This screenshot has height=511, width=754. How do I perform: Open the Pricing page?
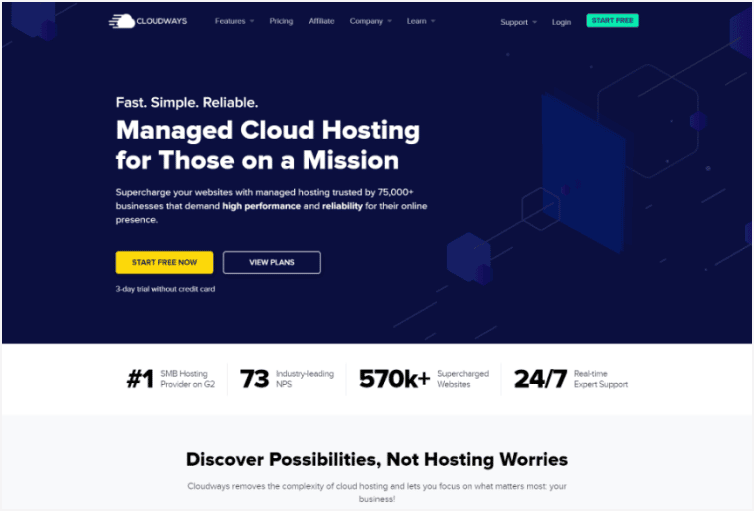(x=281, y=21)
